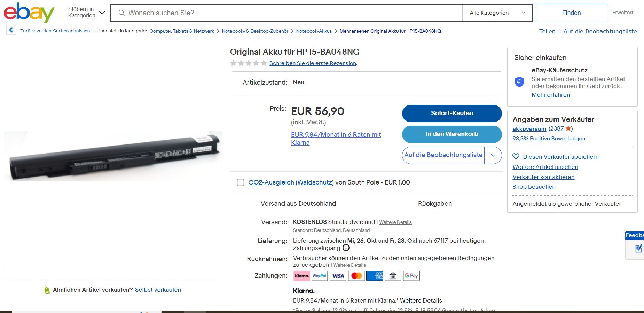Open the battery product image
Viewport: 644px width, 313px height.
113,156
